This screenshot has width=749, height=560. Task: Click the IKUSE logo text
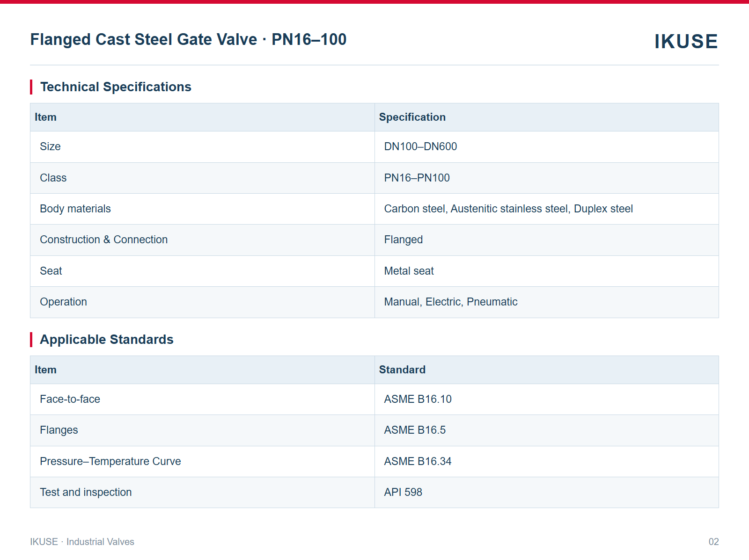click(686, 42)
